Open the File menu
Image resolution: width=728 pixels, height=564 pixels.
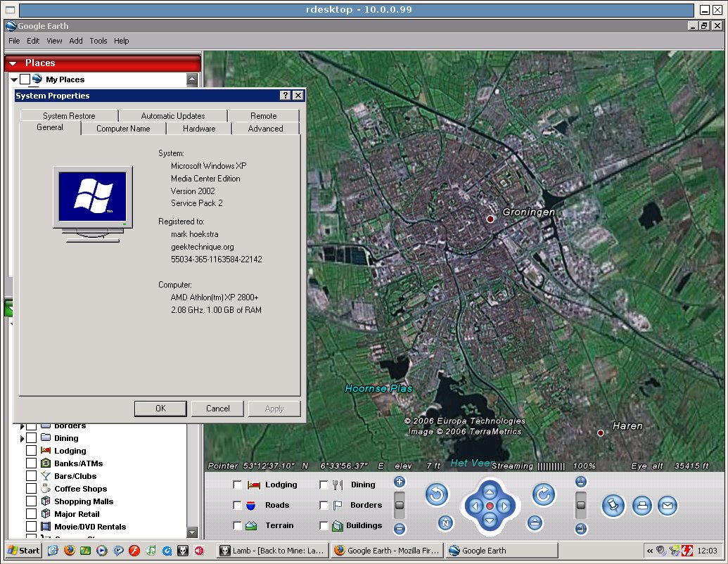tap(14, 41)
